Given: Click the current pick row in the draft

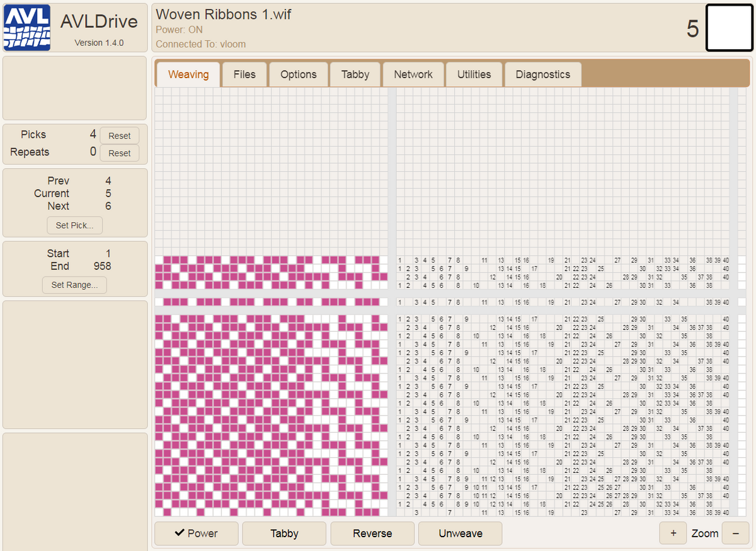Looking at the screenshot, I should 271,302.
